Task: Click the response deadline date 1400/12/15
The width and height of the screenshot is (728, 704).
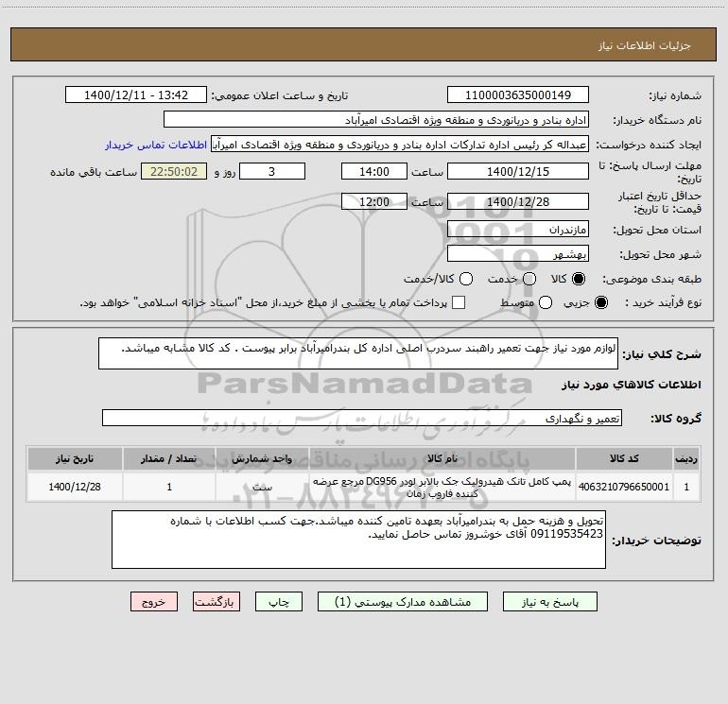Action: click(518, 171)
